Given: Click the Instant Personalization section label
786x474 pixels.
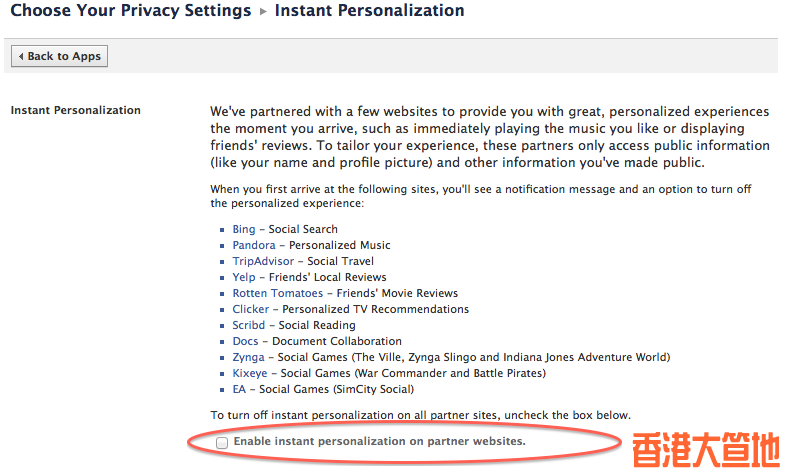Looking at the screenshot, I should (76, 110).
